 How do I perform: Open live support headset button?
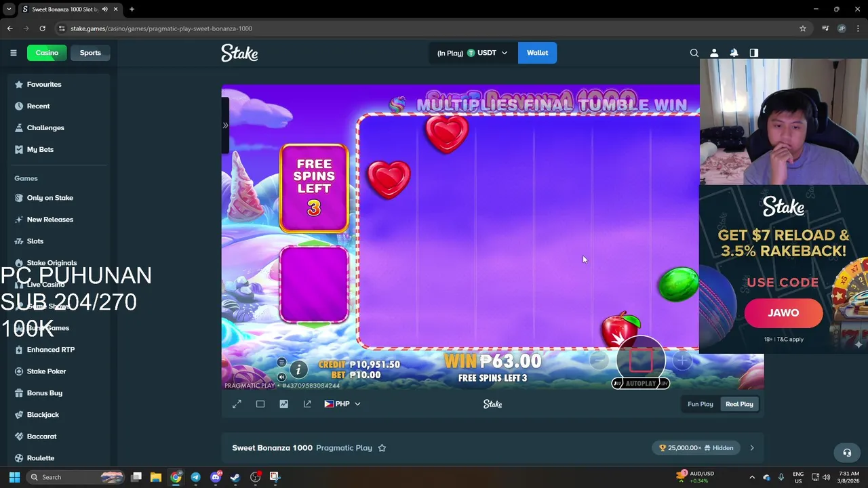click(847, 453)
